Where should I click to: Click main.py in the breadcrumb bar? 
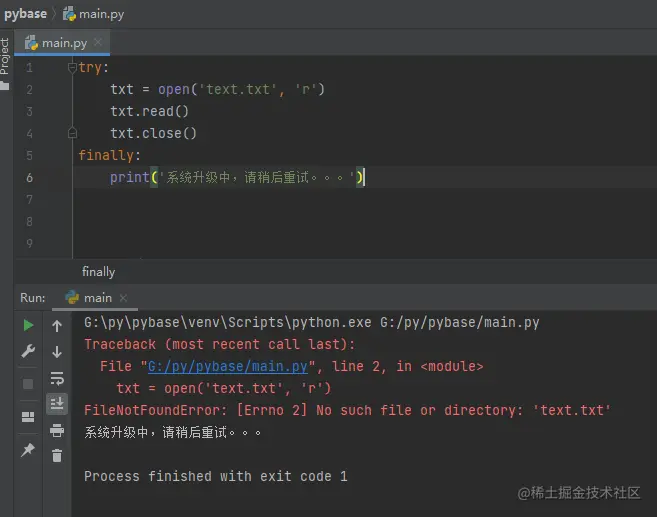tap(93, 14)
